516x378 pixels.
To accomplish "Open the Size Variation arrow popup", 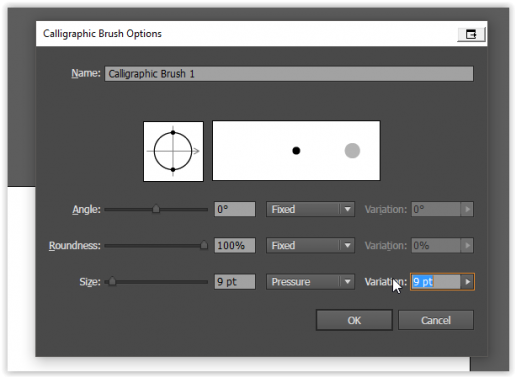I will coord(468,282).
